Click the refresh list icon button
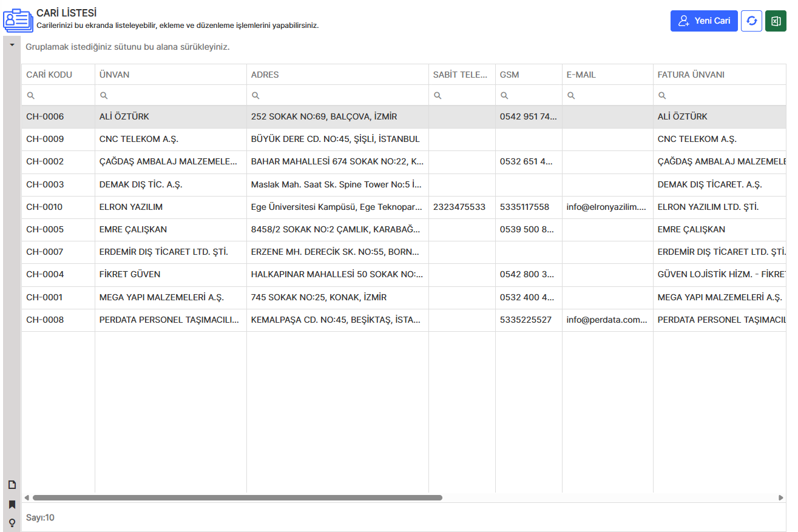798x532 pixels. [751, 21]
